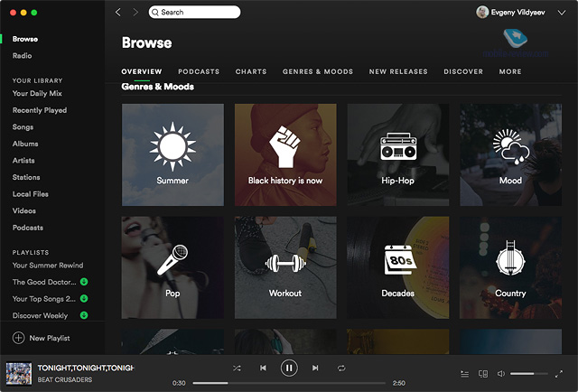This screenshot has width=578, height=392.
Task: Open Videos in the sidebar
Action: tap(24, 211)
